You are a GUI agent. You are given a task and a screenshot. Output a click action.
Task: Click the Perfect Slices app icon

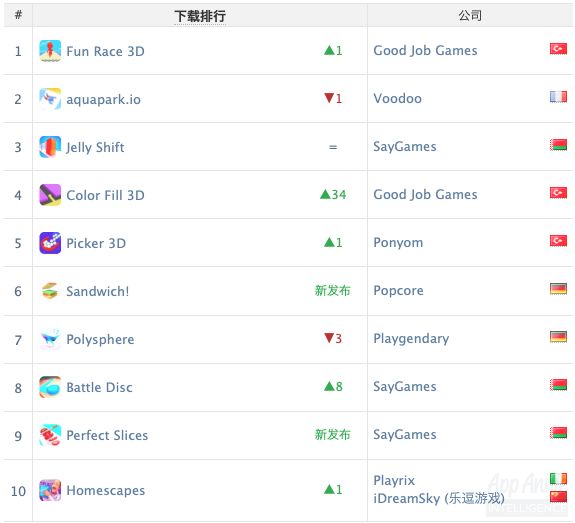coord(50,436)
